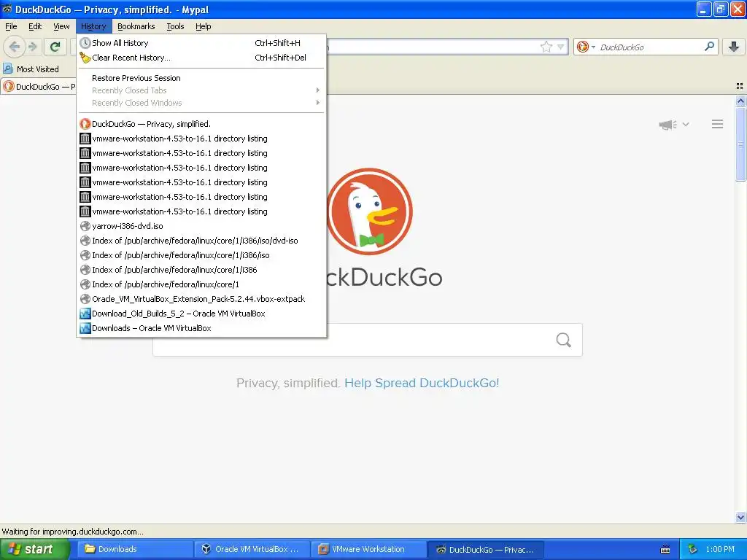Close the open History menu
The width and height of the screenshot is (747, 560).
[93, 26]
